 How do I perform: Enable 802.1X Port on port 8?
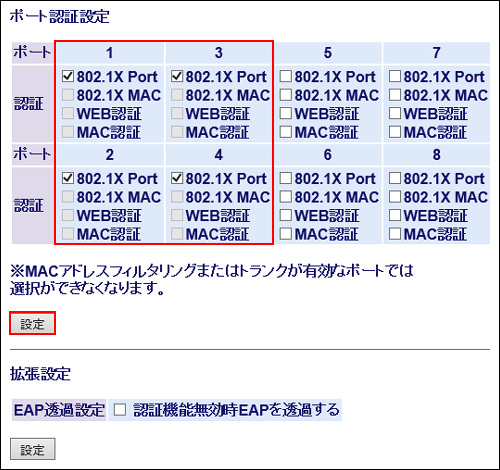[x=395, y=178]
